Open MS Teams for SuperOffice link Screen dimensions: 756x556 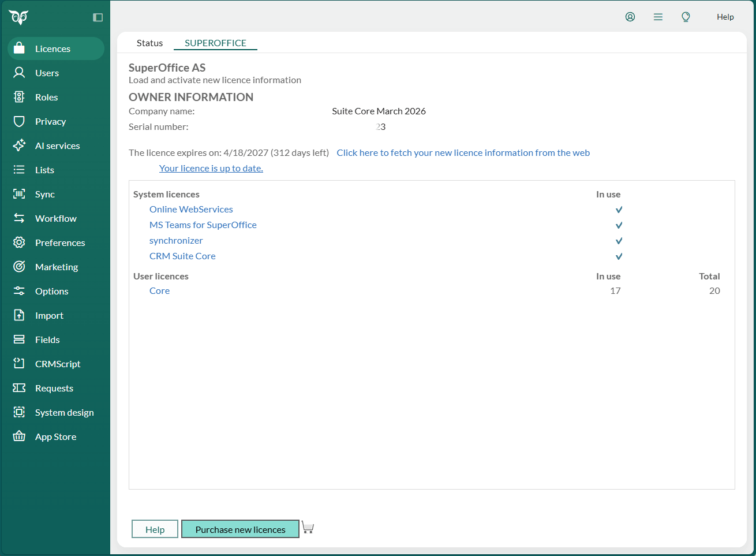pyautogui.click(x=203, y=225)
